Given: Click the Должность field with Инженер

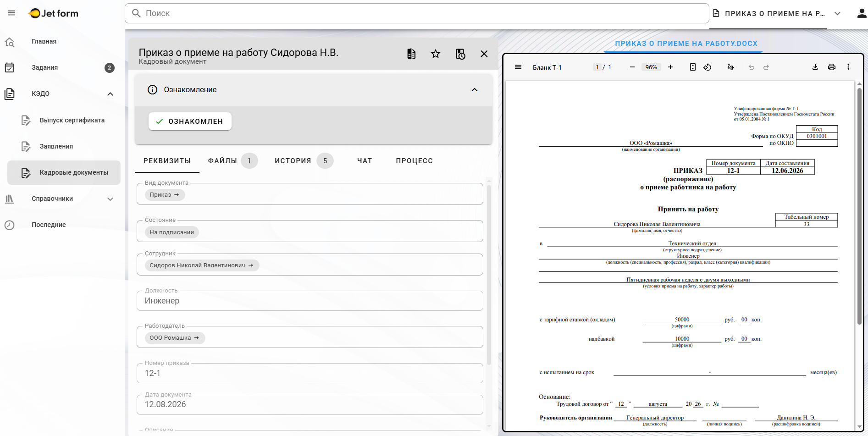Looking at the screenshot, I should 310,301.
